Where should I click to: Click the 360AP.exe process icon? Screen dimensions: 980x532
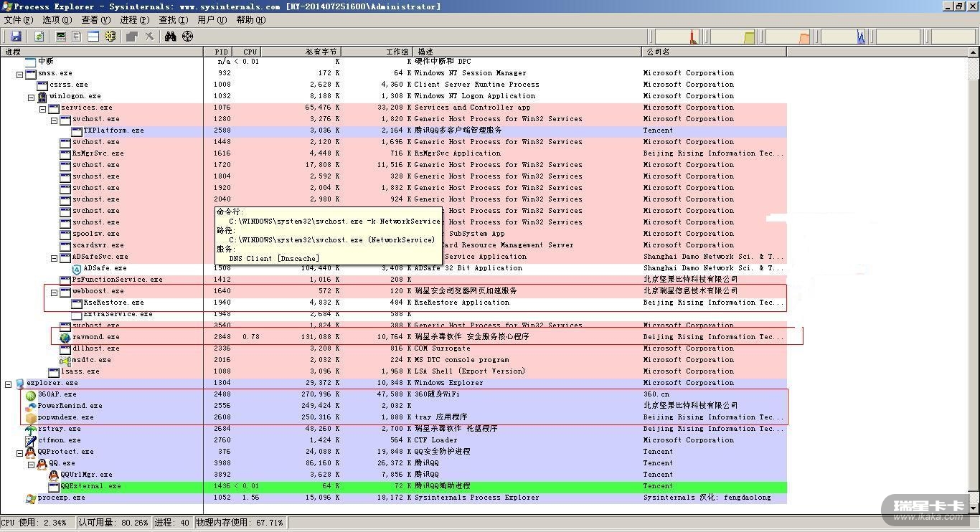(x=31, y=394)
